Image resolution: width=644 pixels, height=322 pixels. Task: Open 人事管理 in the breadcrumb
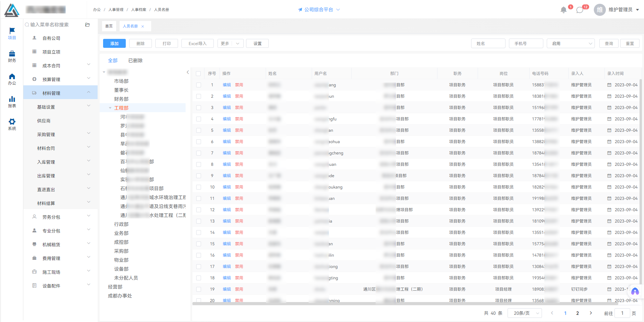tap(116, 10)
